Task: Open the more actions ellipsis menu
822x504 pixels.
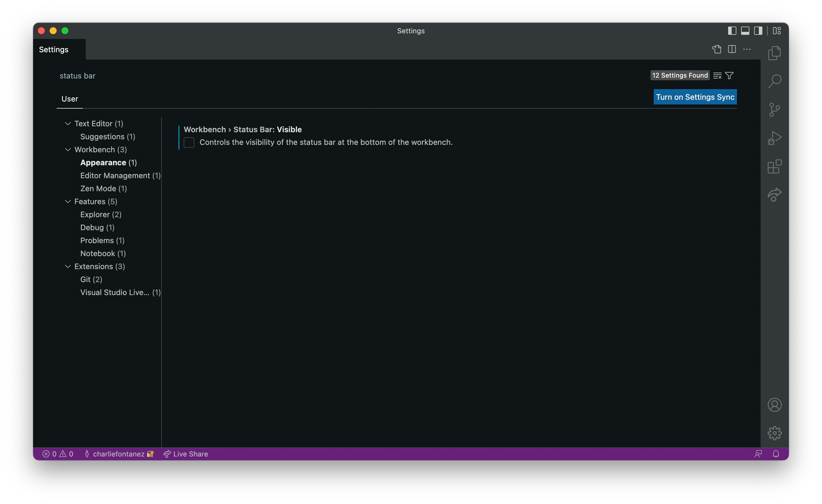Action: (x=747, y=49)
